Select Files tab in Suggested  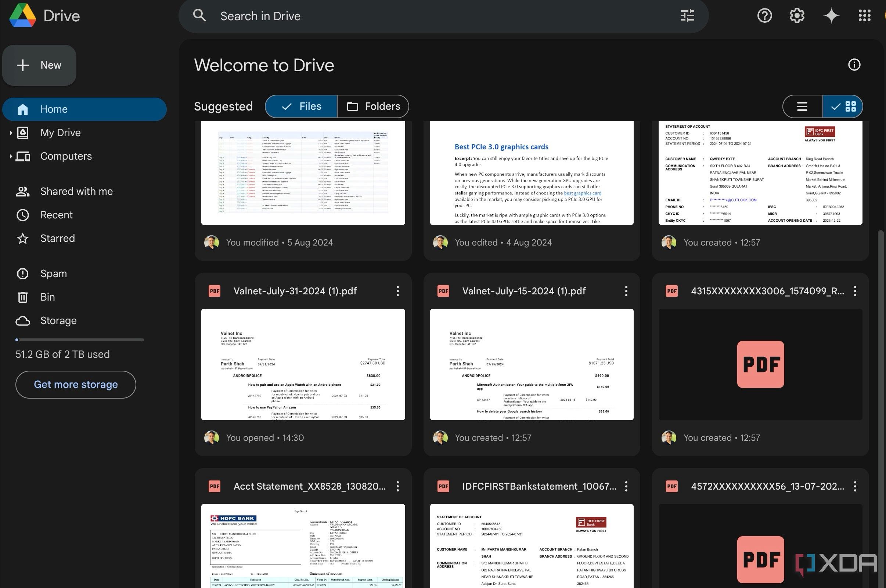(x=301, y=106)
